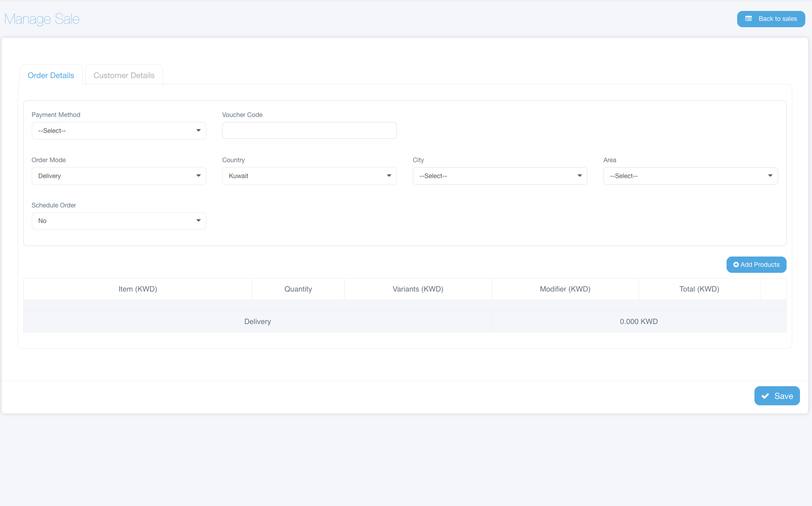Click the Quantity column header
Screen dimensions: 812x506
pyautogui.click(x=298, y=289)
